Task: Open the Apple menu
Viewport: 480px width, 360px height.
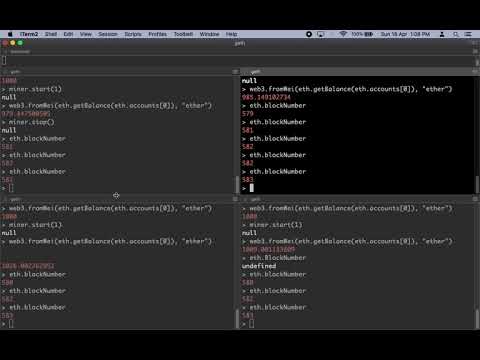Action: coord(10,34)
